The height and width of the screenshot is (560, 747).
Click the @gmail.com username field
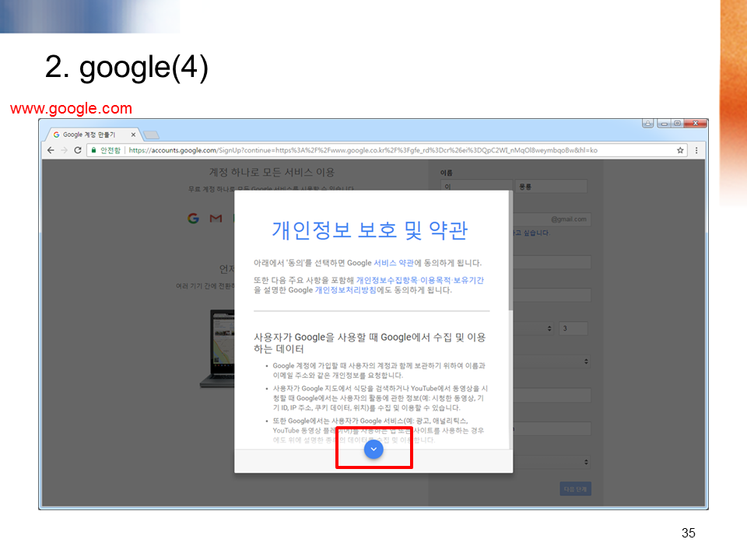pyautogui.click(x=552, y=219)
